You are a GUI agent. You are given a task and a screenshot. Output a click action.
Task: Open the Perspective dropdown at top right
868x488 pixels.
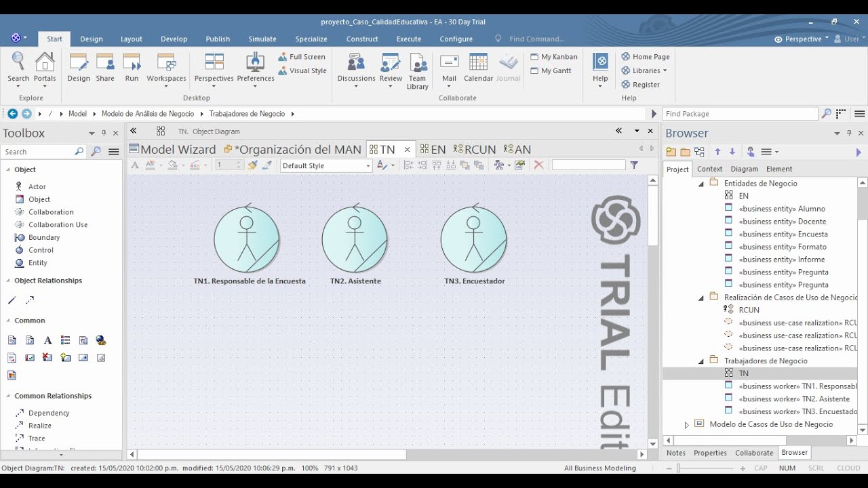tap(802, 39)
